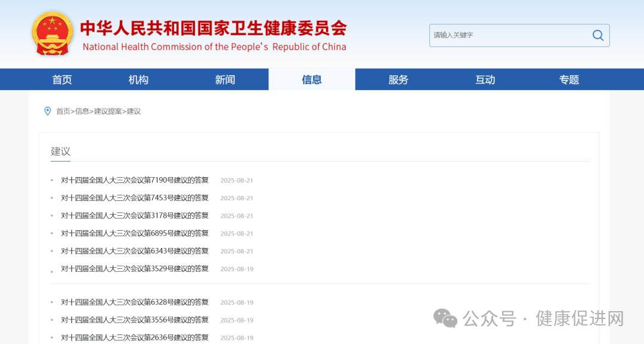The height and width of the screenshot is (344, 644).
Task: Open the 机构 menu
Action: click(138, 79)
